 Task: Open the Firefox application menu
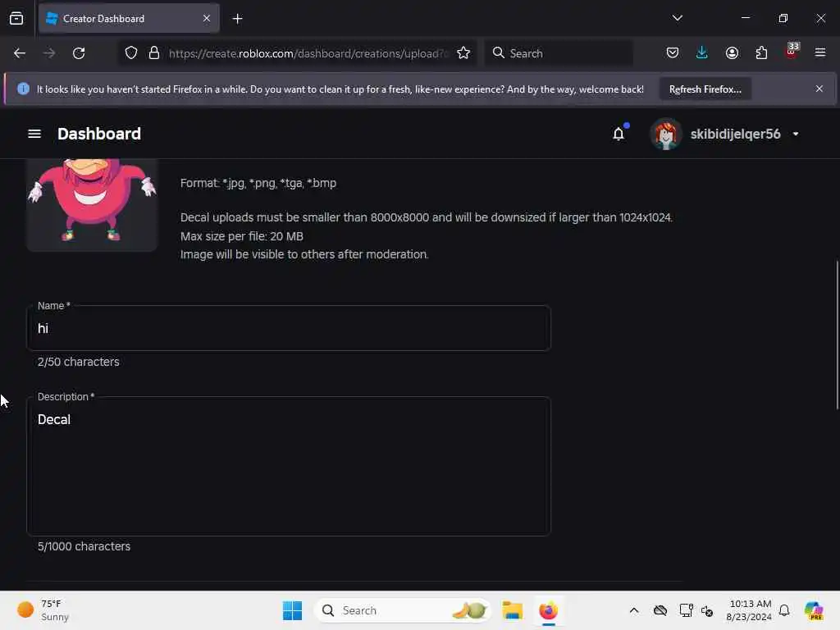(x=820, y=53)
